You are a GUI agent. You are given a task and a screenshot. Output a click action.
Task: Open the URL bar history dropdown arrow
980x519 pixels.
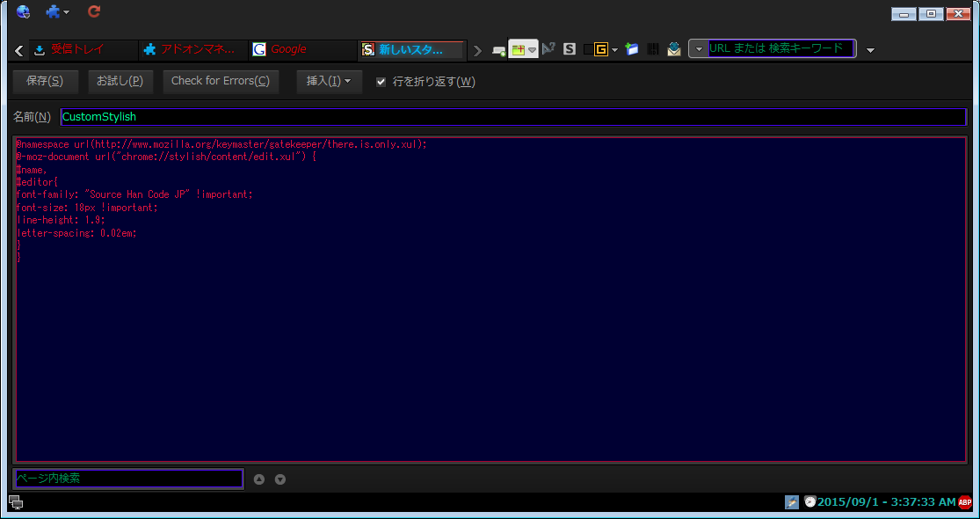pyautogui.click(x=699, y=49)
